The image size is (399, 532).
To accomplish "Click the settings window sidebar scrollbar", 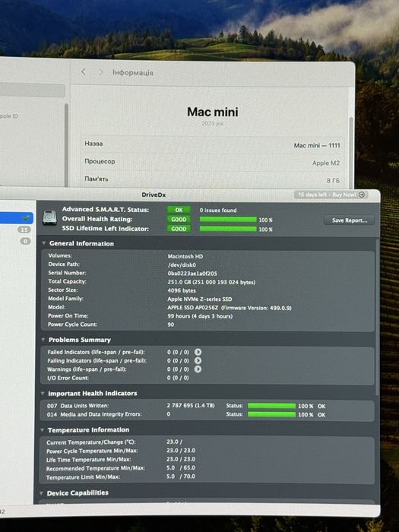I will pyautogui.click(x=67, y=145).
